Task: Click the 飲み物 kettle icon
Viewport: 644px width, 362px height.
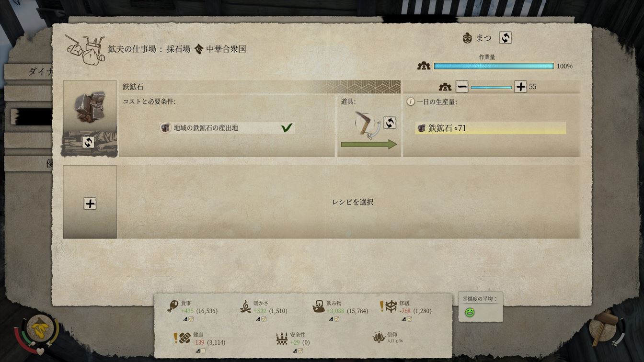Action: (x=318, y=306)
